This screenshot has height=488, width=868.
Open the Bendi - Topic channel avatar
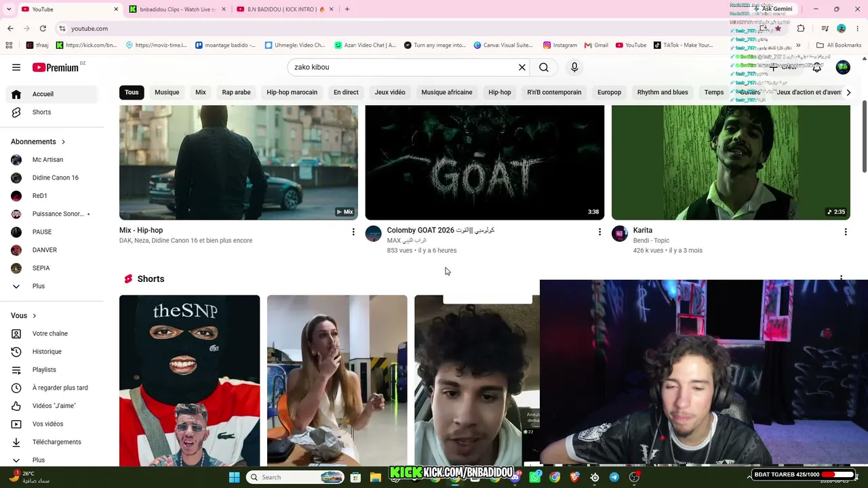click(x=620, y=234)
